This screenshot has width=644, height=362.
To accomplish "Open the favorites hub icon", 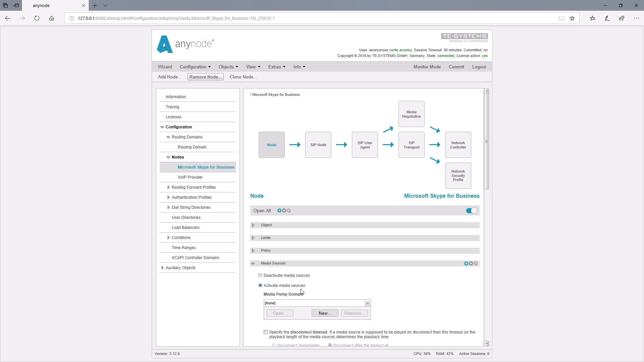I will (x=593, y=18).
